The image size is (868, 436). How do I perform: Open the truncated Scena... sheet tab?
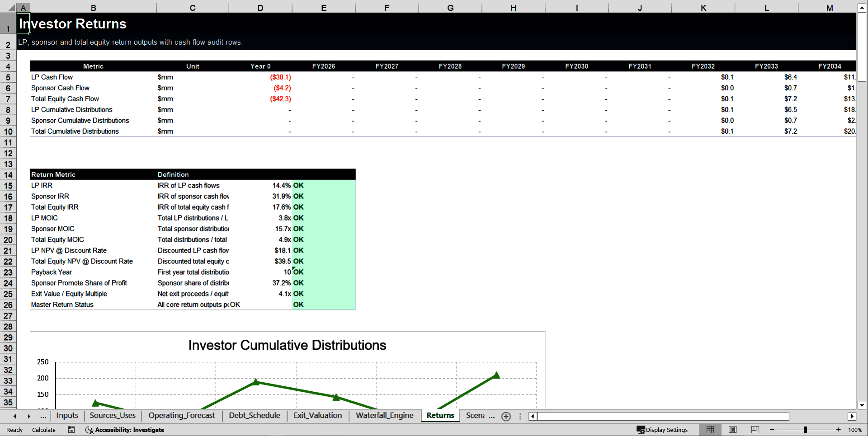[x=476, y=416]
